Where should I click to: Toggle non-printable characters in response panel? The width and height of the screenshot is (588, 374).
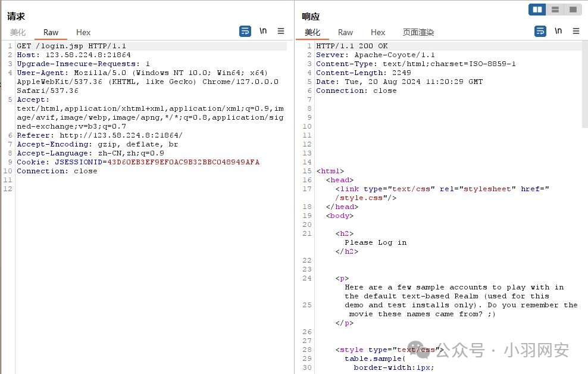coord(558,31)
